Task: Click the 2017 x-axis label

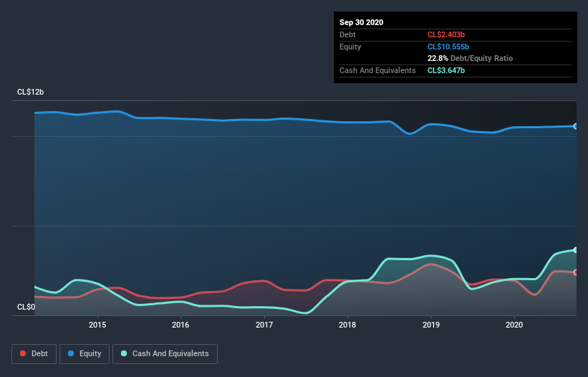Action: coord(264,325)
